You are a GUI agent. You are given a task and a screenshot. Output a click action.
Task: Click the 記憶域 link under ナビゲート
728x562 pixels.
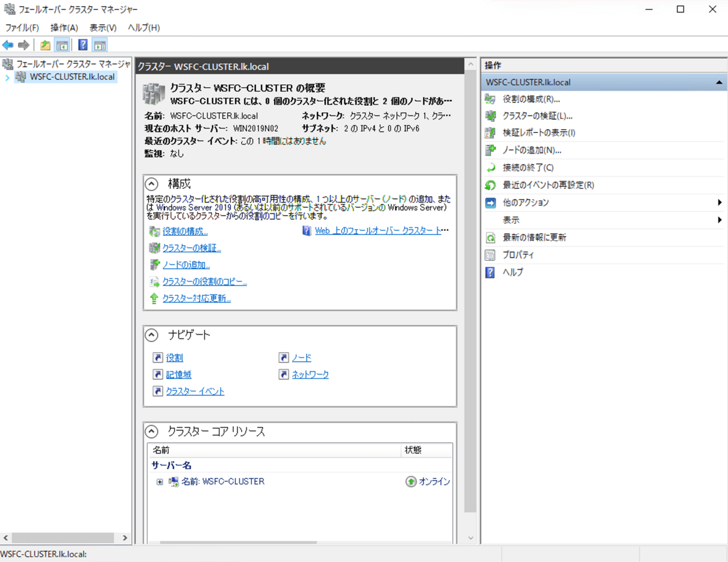pos(179,375)
